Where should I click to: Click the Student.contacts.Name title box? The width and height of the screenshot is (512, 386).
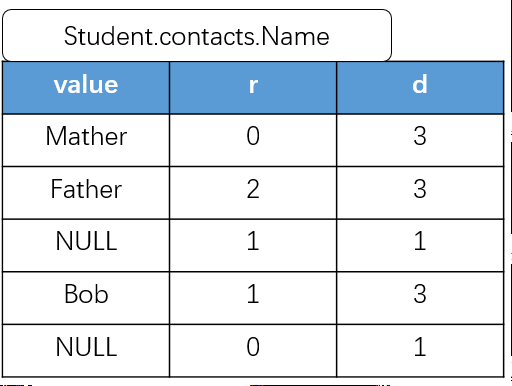tap(197, 35)
